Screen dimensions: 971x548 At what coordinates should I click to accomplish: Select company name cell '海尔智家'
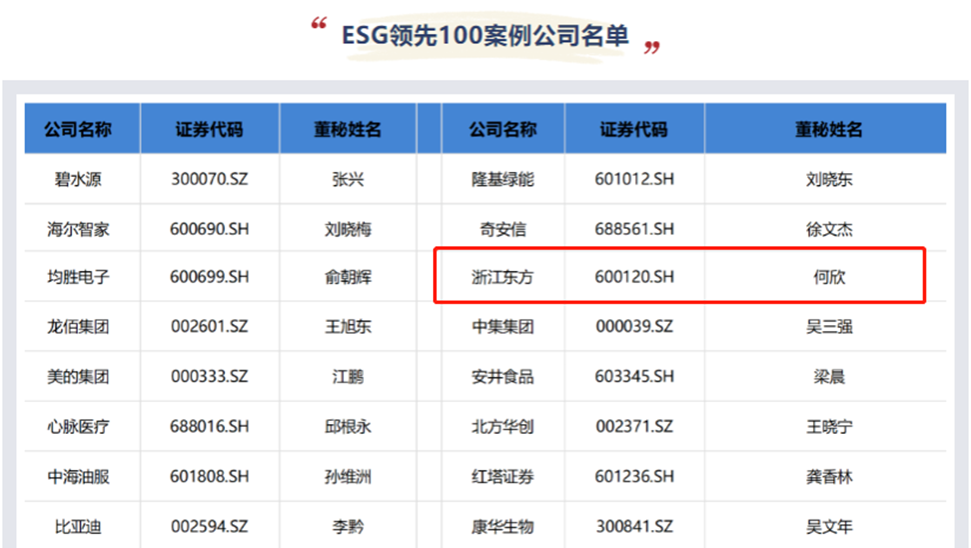point(78,229)
